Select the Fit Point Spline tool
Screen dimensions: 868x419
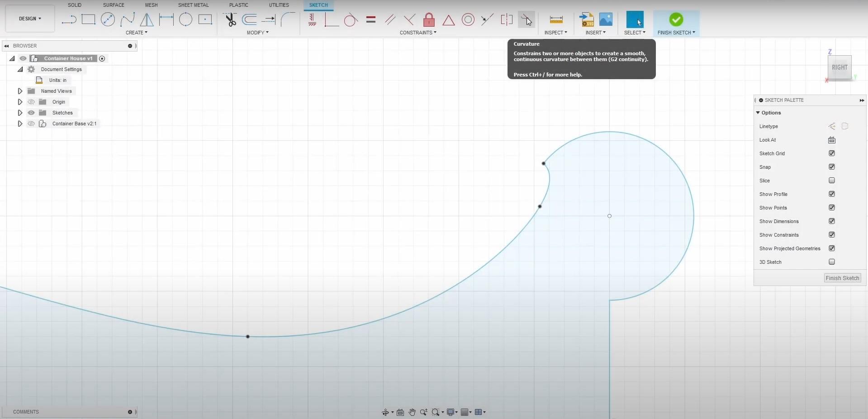pos(128,19)
